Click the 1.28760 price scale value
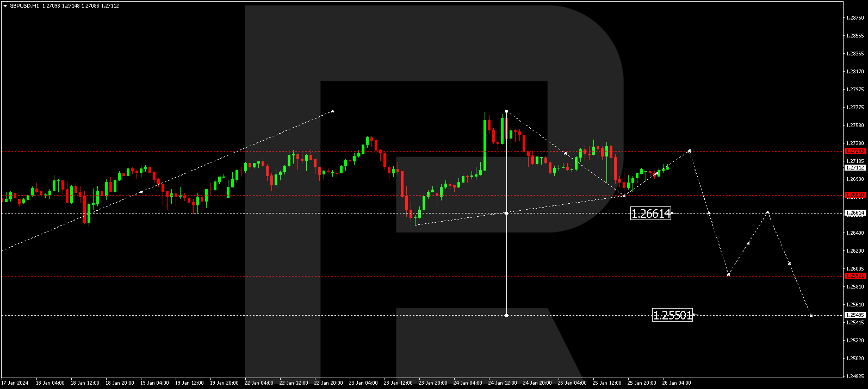The height and width of the screenshot is (389, 868). 855,18
